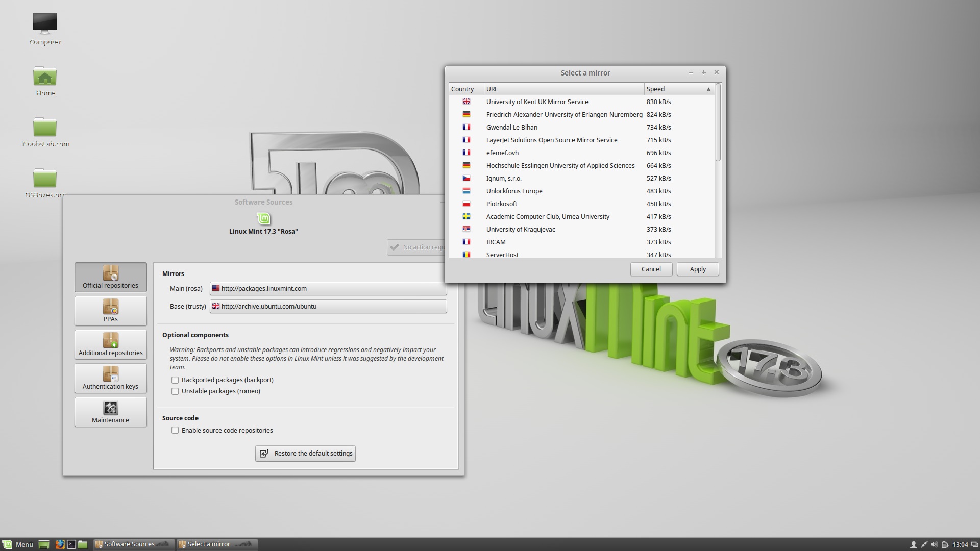Select University of Kent UK Mirror Service
Screen dimensions: 980x551
tap(582, 102)
